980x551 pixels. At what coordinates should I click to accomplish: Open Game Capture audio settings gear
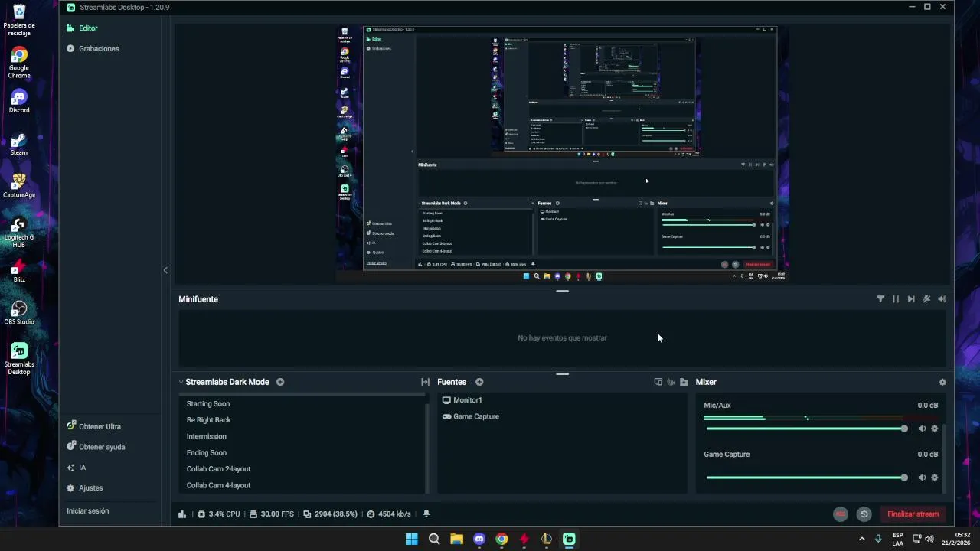(x=934, y=478)
